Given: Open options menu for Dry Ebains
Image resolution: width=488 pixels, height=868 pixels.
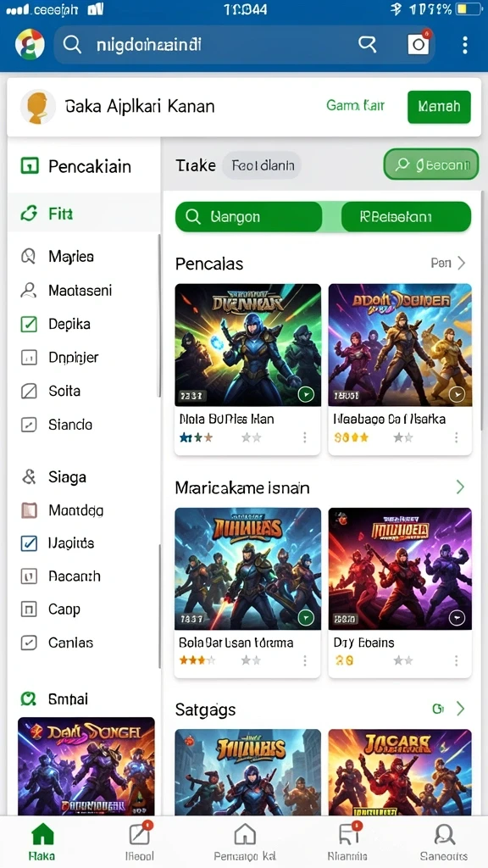Looking at the screenshot, I should (457, 660).
